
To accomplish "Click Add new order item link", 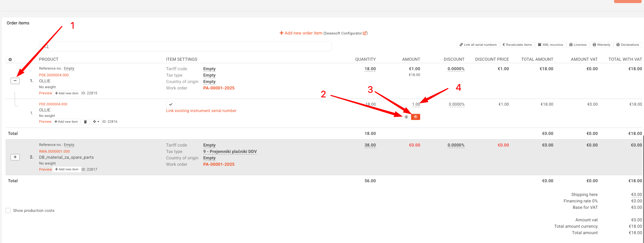I will [301, 33].
